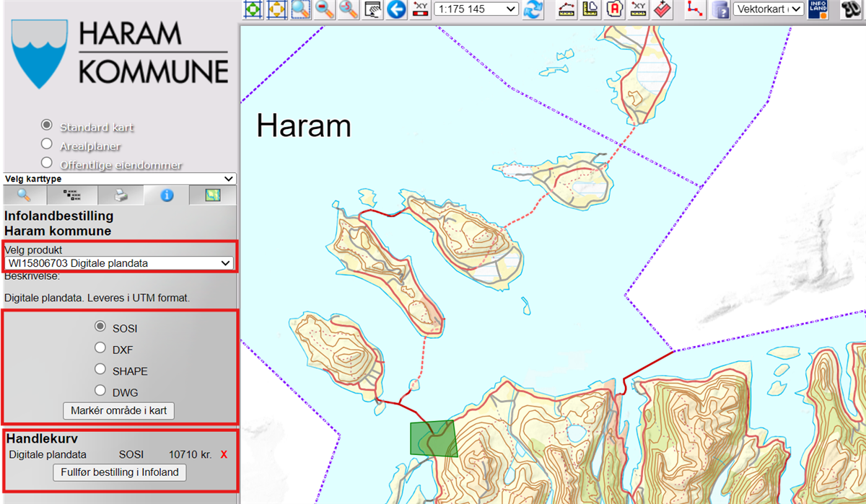866x504 pixels.
Task: Click Markér område i kart button
Action: [x=119, y=411]
